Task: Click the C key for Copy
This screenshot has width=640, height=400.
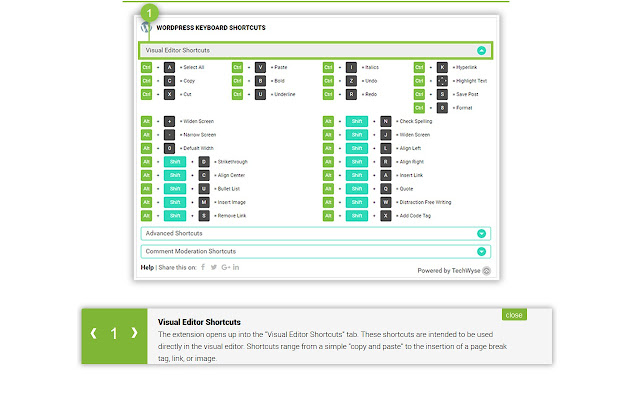Action: coord(169,81)
